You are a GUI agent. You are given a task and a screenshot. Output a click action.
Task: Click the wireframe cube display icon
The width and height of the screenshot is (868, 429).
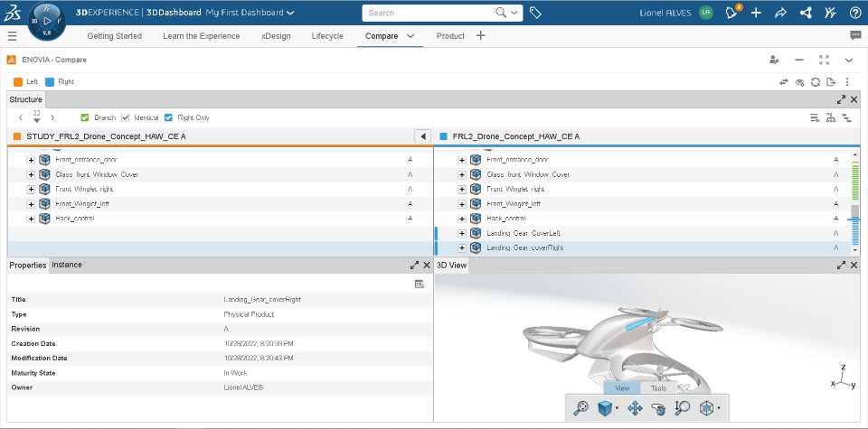tap(706, 408)
